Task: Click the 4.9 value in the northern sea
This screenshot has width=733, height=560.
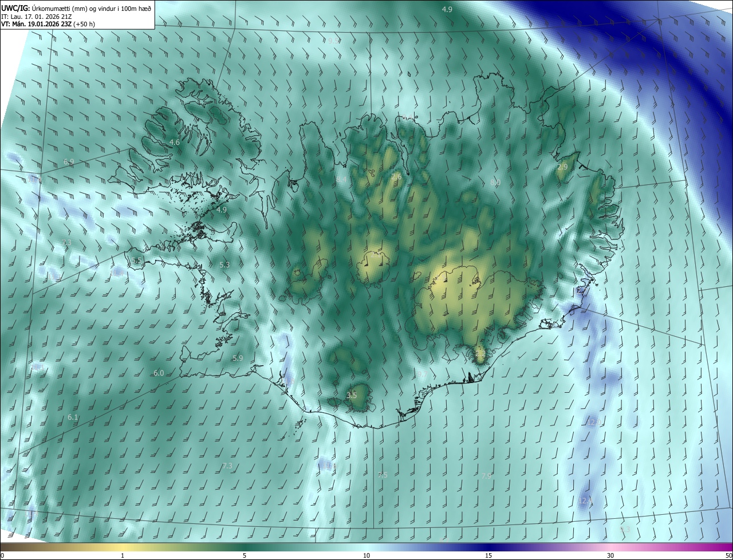Action: (447, 9)
